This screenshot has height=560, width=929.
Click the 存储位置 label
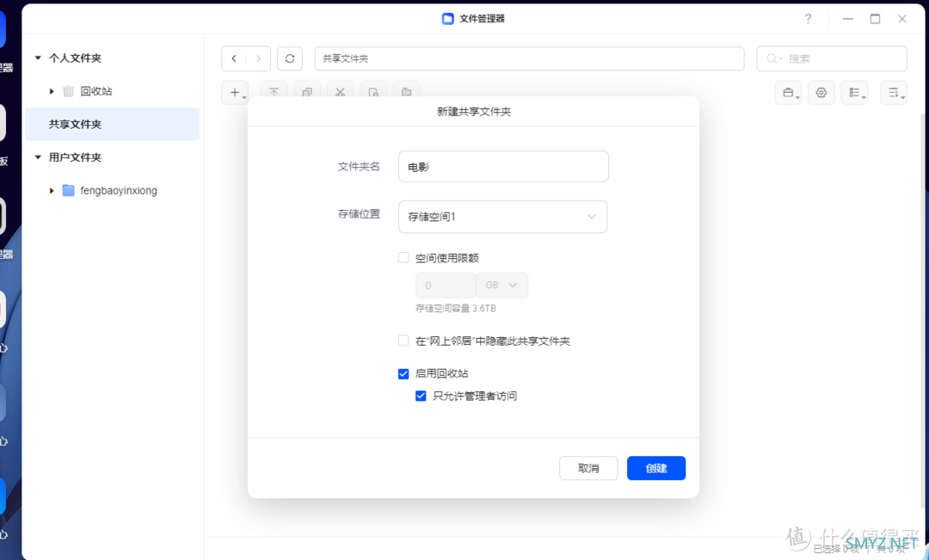tap(359, 214)
